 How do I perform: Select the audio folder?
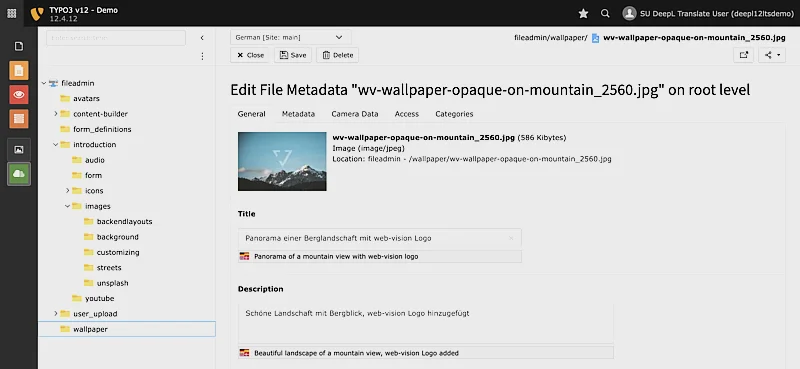point(95,160)
